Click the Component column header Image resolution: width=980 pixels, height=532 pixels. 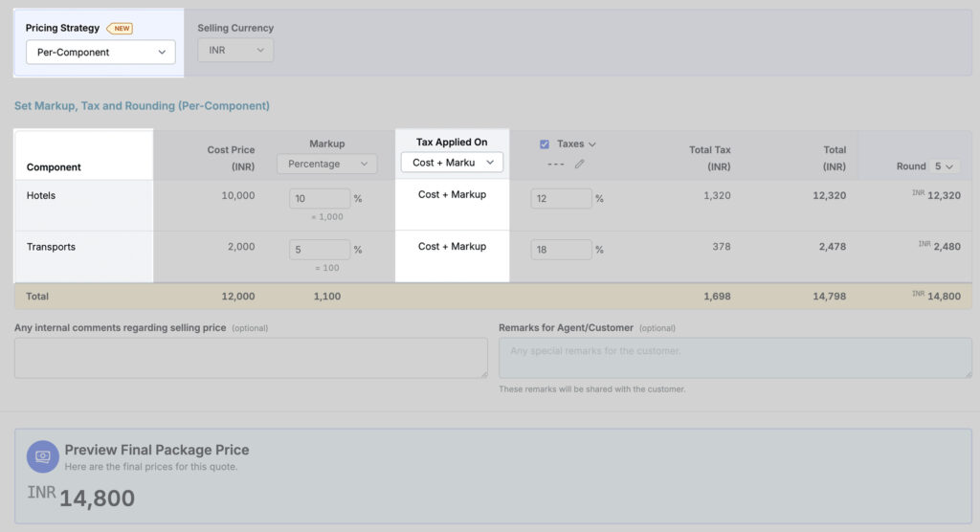54,166
